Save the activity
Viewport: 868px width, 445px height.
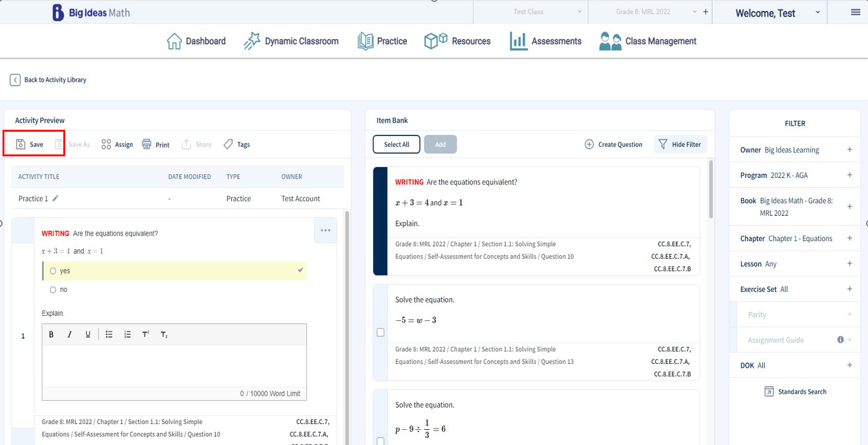point(30,144)
